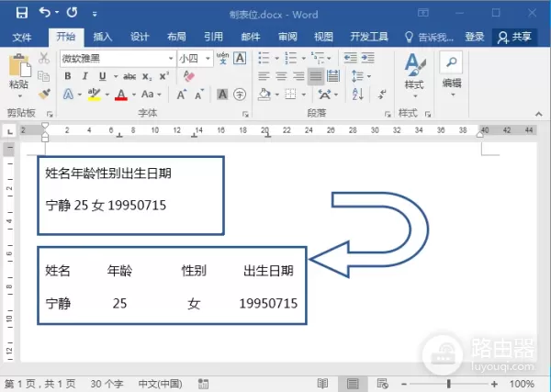Toggle Italic formatting
551x392 pixels.
click(x=84, y=76)
